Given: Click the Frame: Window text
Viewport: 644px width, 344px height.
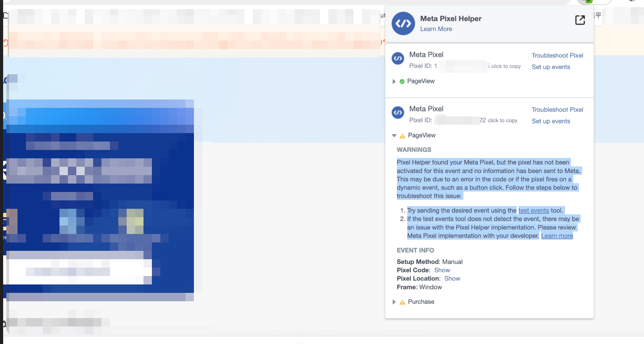Looking at the screenshot, I should (x=419, y=287).
